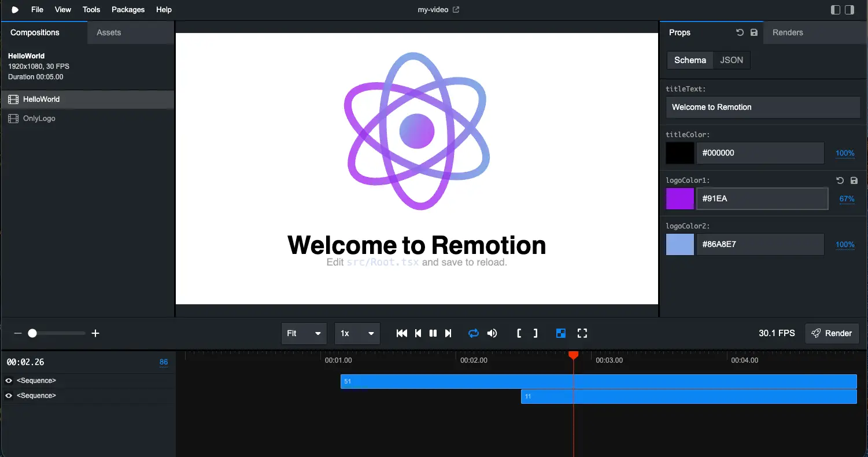
Task: Click the logoColor1 67% opacity value
Action: point(847,199)
